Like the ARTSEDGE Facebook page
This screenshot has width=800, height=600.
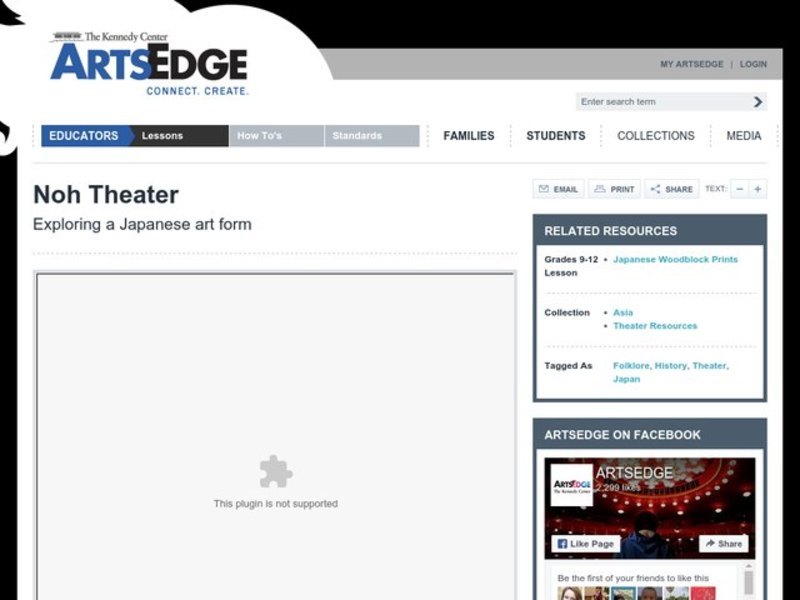click(586, 544)
